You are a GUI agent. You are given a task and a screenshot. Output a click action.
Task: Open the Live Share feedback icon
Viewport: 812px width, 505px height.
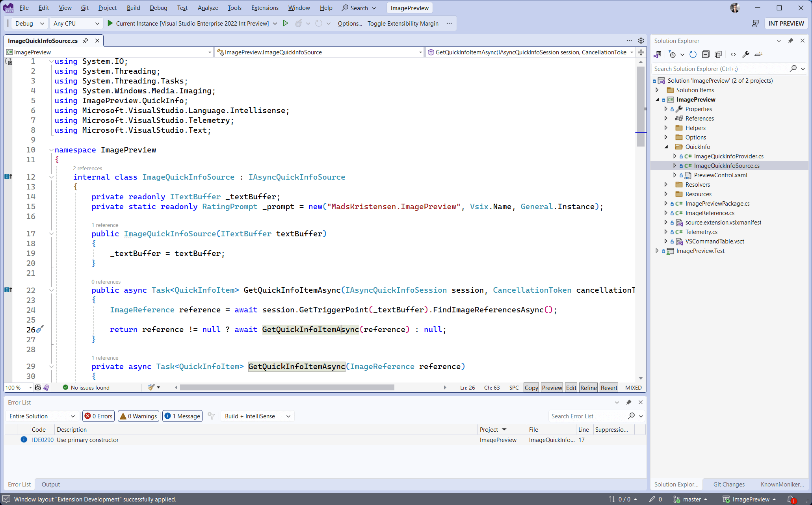click(x=755, y=23)
